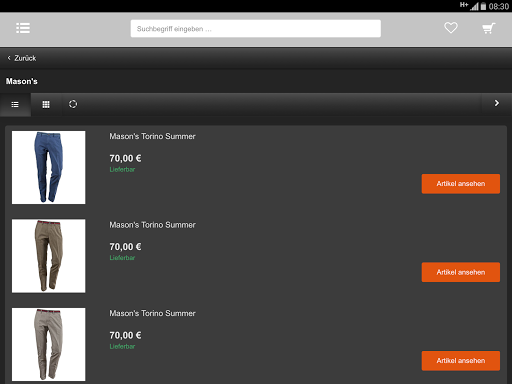Switch to grid view layout
Image resolution: width=512 pixels, height=384 pixels.
pos(46,105)
